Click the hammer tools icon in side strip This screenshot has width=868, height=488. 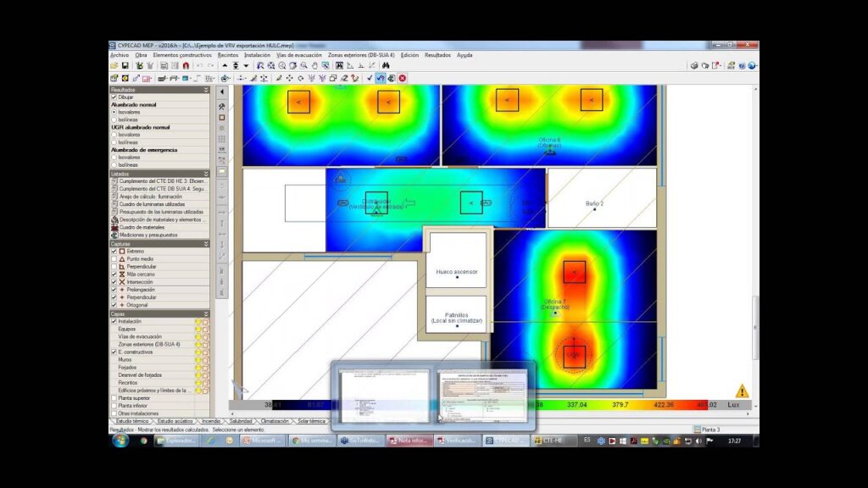point(222,107)
